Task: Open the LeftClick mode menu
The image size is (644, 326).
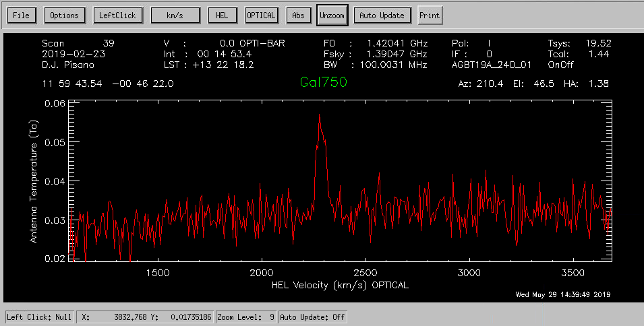Action: (118, 15)
